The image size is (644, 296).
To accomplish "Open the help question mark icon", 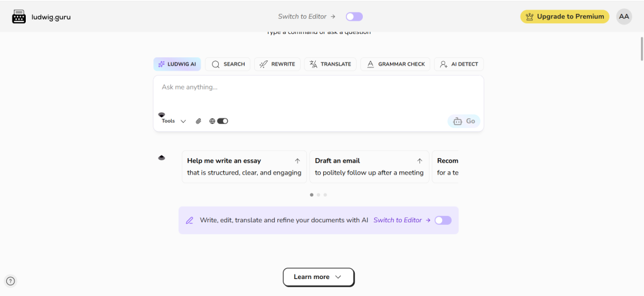I will (11, 281).
